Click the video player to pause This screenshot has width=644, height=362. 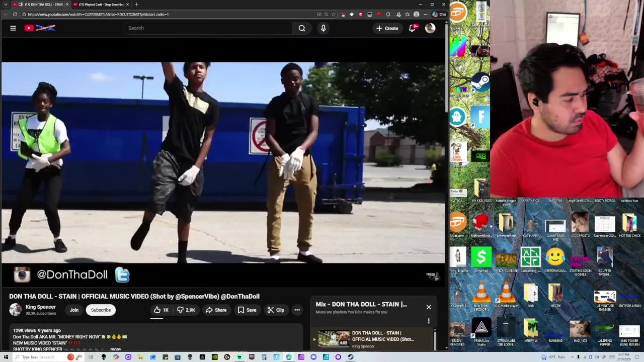click(x=223, y=162)
